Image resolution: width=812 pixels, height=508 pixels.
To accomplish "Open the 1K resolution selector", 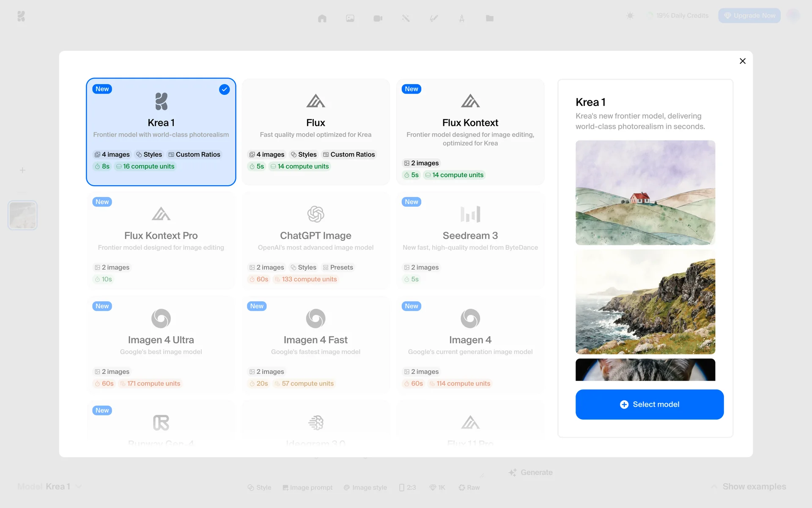I will coord(437,487).
